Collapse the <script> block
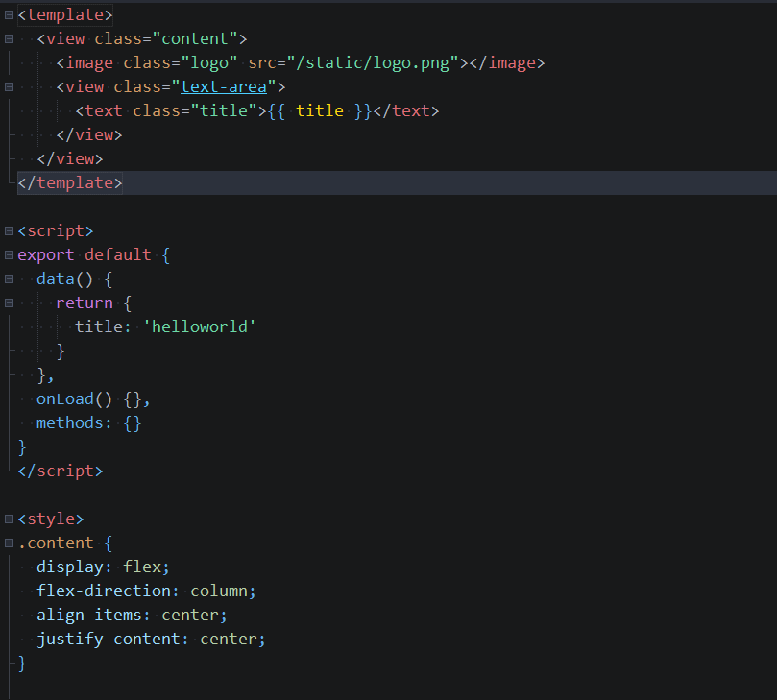This screenshot has height=700, width=777. (x=9, y=230)
